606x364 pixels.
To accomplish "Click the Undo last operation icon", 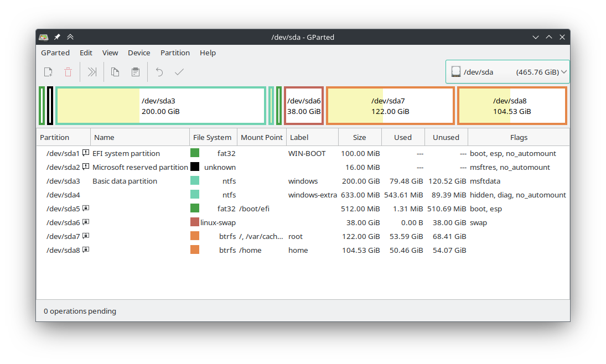I will coord(159,72).
